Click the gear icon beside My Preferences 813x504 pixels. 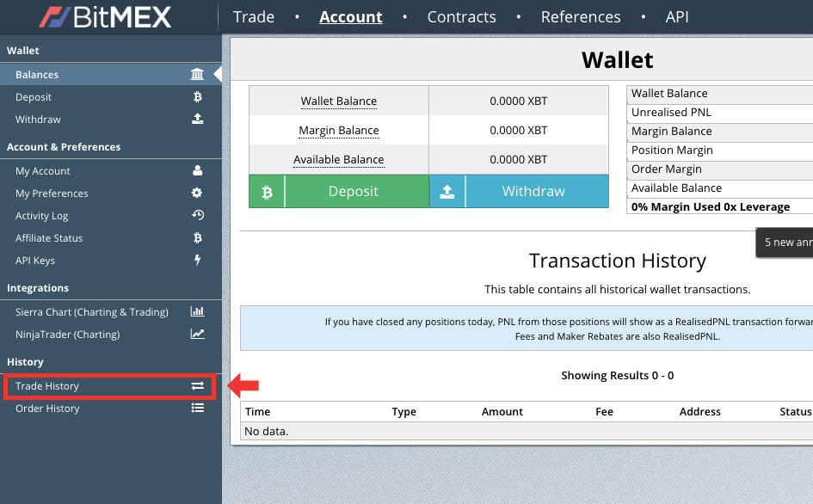197,194
